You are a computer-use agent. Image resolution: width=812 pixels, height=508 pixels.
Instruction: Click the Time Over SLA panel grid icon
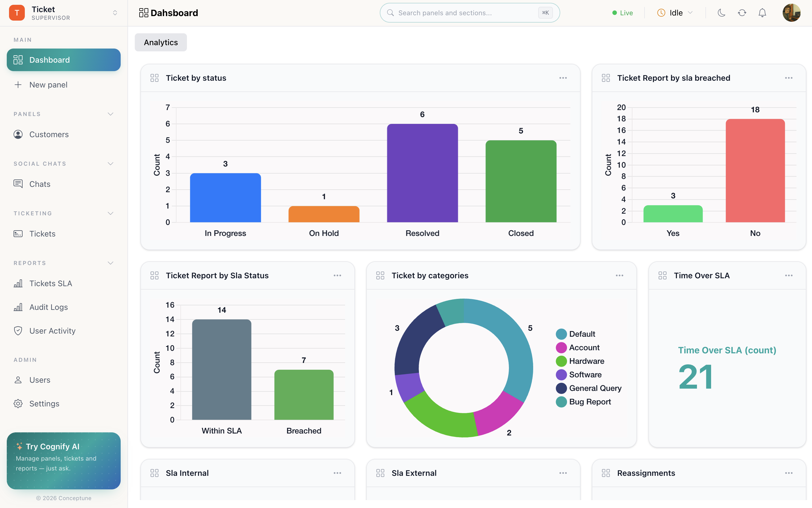click(662, 275)
